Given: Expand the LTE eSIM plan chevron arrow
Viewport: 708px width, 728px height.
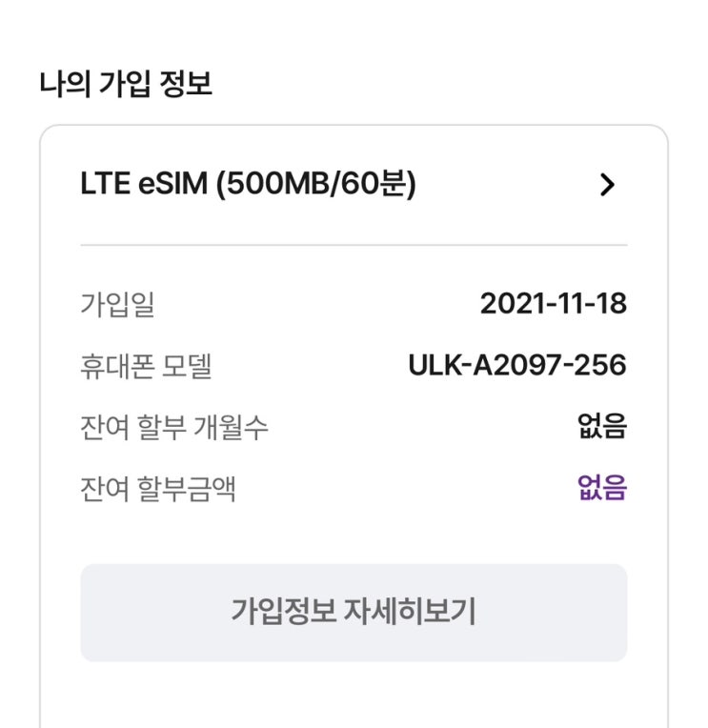Looking at the screenshot, I should tap(607, 185).
